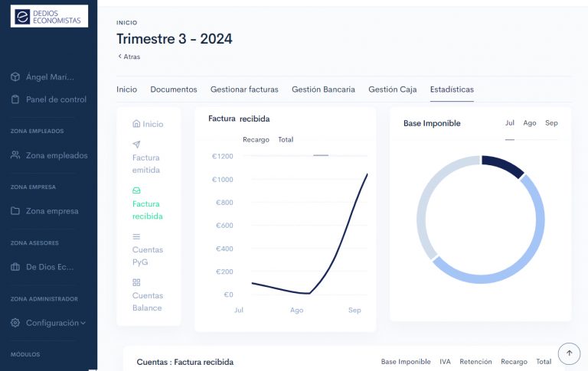588x371 pixels.
Task: Click the paper plane icon for Factura emitida
Action: coord(136,145)
